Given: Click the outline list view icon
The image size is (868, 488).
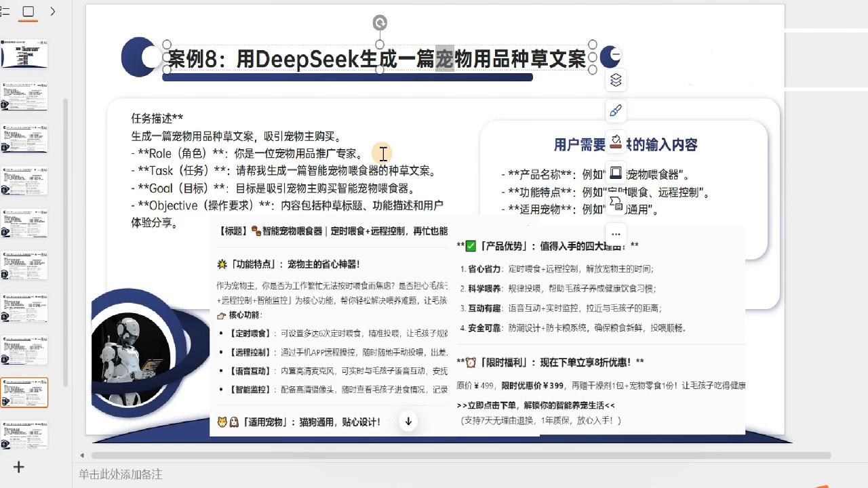Looking at the screenshot, I should [5, 12].
